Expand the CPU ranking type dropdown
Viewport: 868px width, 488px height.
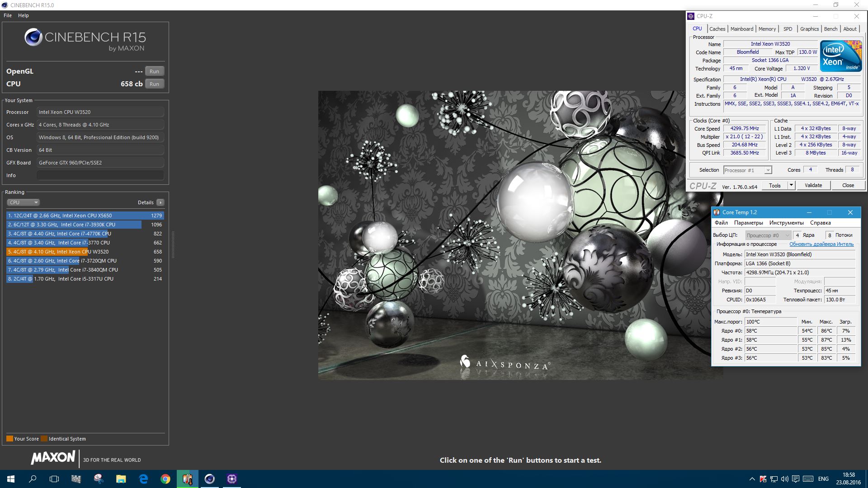24,202
